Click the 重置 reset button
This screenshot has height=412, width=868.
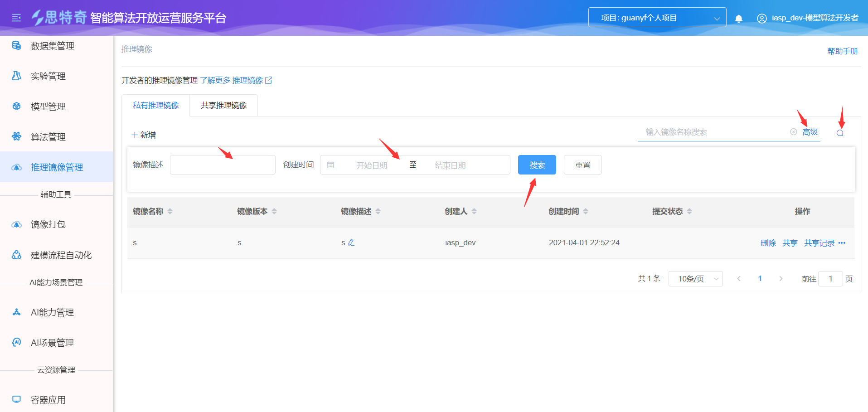pos(582,165)
